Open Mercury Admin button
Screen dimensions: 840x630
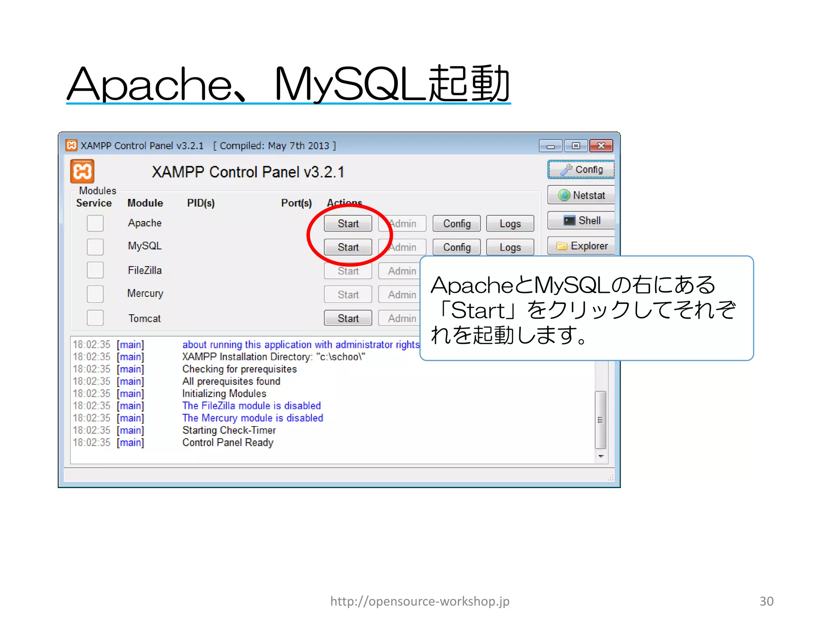(x=399, y=294)
